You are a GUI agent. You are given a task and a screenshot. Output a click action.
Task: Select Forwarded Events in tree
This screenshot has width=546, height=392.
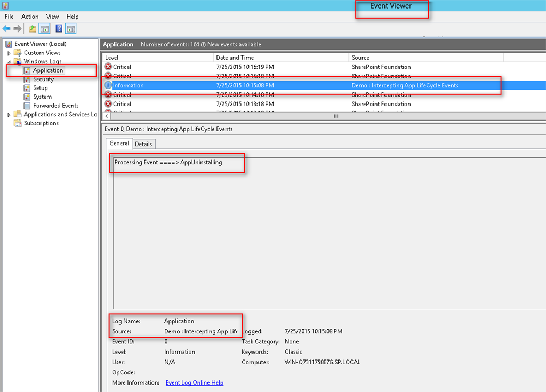click(55, 105)
